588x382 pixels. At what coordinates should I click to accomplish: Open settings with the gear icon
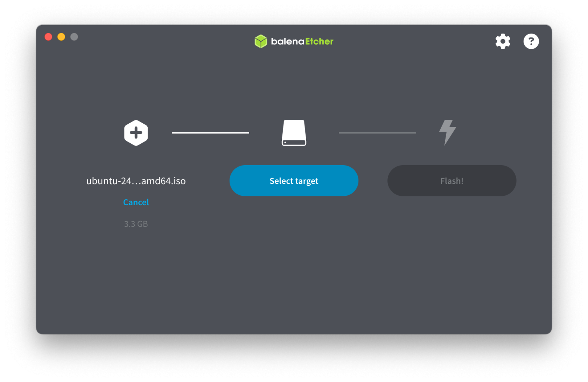503,41
